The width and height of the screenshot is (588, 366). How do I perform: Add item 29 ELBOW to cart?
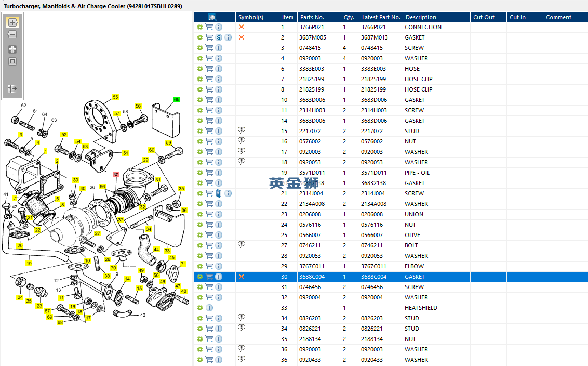(209, 266)
